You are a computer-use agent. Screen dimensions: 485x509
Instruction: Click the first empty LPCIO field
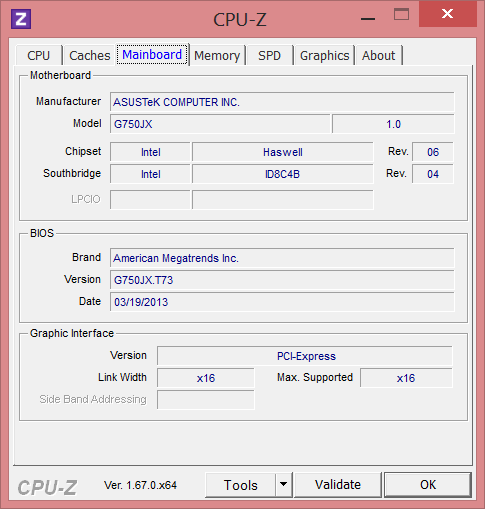pyautogui.click(x=150, y=200)
